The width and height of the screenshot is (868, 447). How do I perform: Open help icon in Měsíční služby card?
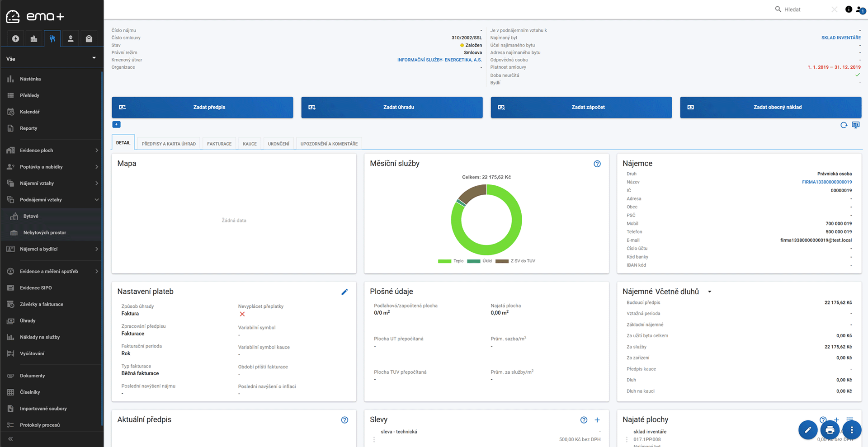tap(597, 164)
